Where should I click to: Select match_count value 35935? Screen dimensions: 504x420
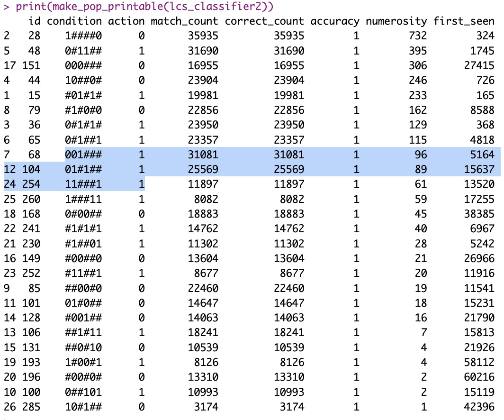(x=203, y=36)
